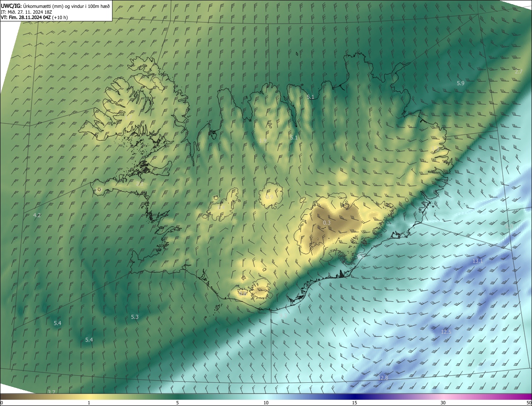Click the 4.2 value label on the map

37,215
